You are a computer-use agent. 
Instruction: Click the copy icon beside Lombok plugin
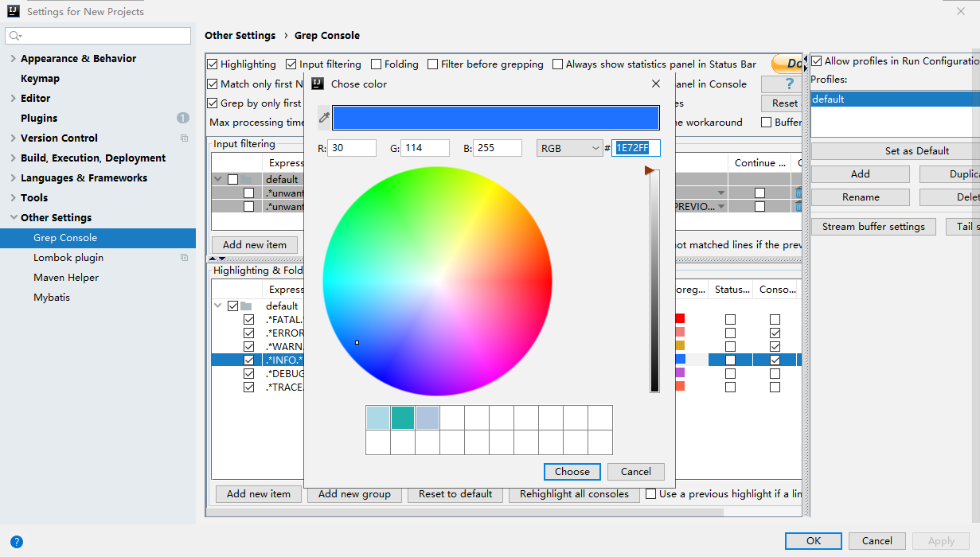coord(184,258)
